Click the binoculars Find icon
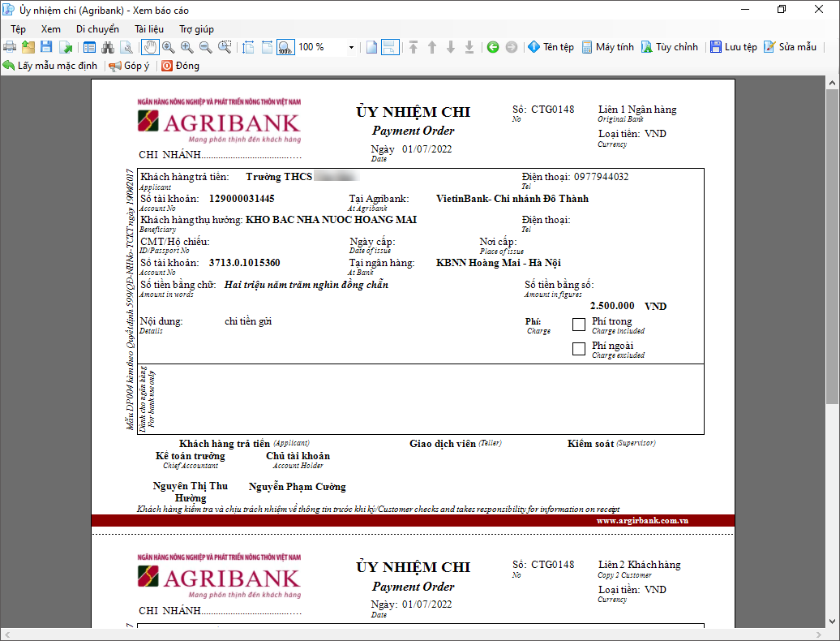The width and height of the screenshot is (840, 641). 107,47
